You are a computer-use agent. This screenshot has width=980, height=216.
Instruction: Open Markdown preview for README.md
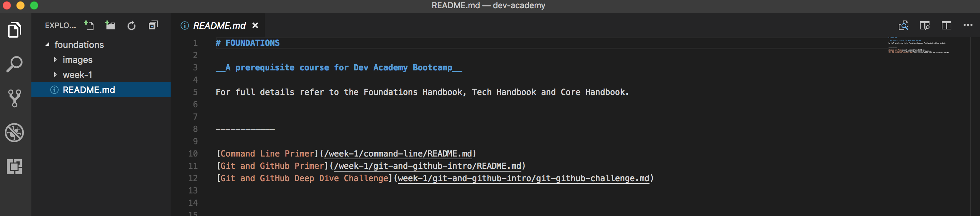pos(904,26)
